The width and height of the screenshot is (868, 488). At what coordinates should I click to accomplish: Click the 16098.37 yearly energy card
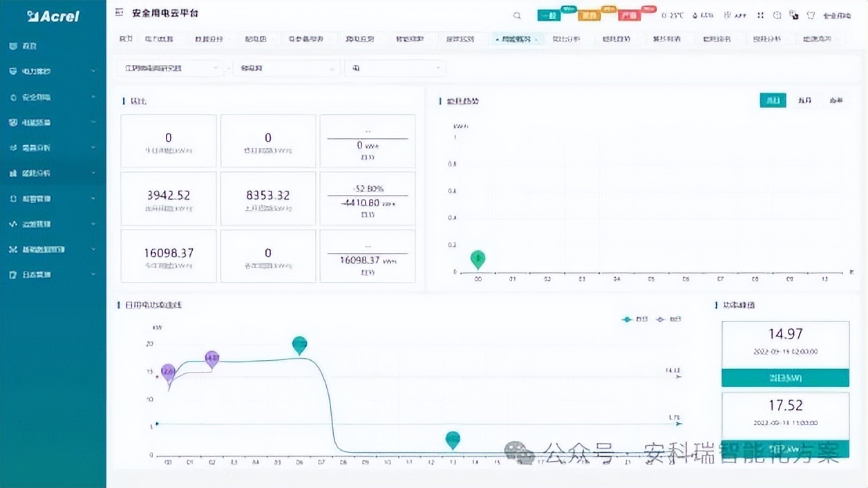(x=169, y=256)
